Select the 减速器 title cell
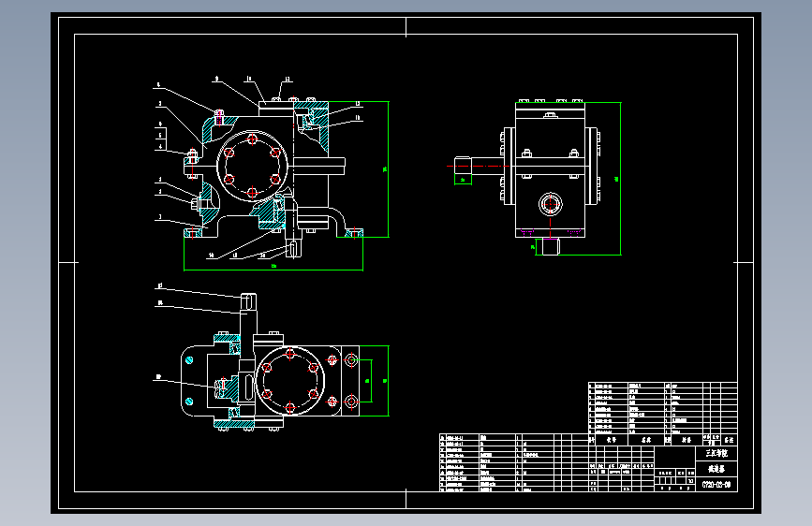This screenshot has height=526, width=812. click(716, 469)
